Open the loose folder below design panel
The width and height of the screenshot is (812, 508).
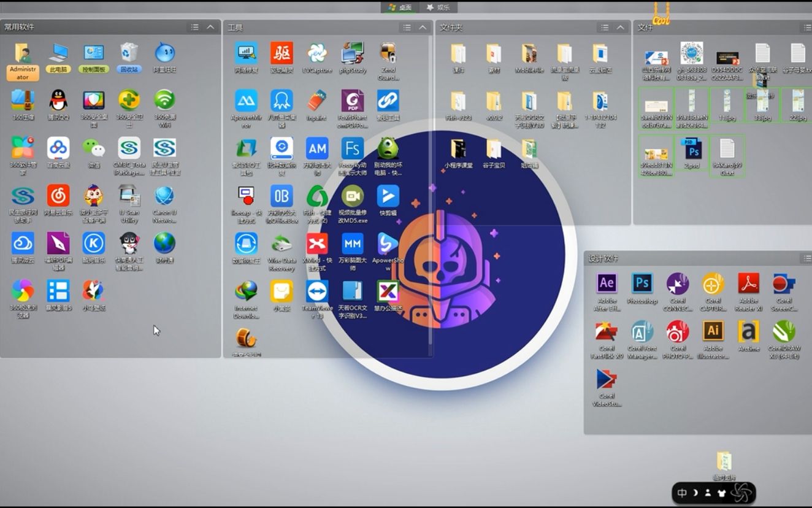[x=724, y=461]
